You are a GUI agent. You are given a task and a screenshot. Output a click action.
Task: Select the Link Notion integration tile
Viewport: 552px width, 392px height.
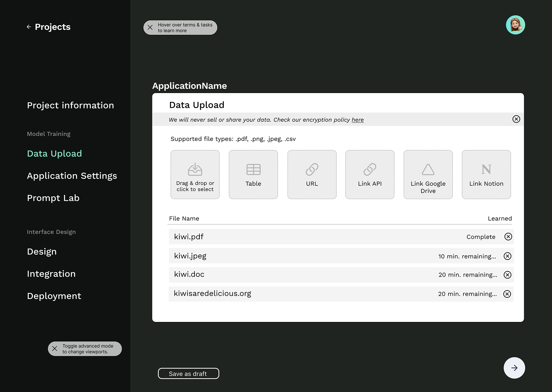(x=486, y=174)
